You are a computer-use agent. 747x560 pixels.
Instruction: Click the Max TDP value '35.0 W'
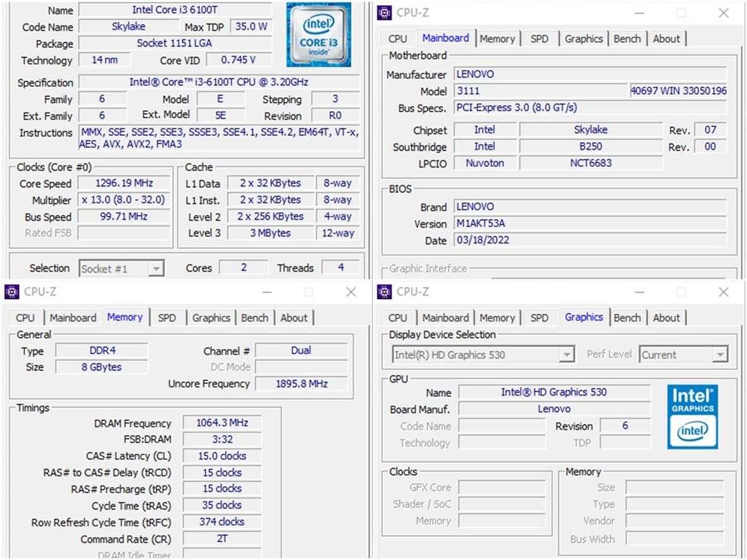[251, 27]
